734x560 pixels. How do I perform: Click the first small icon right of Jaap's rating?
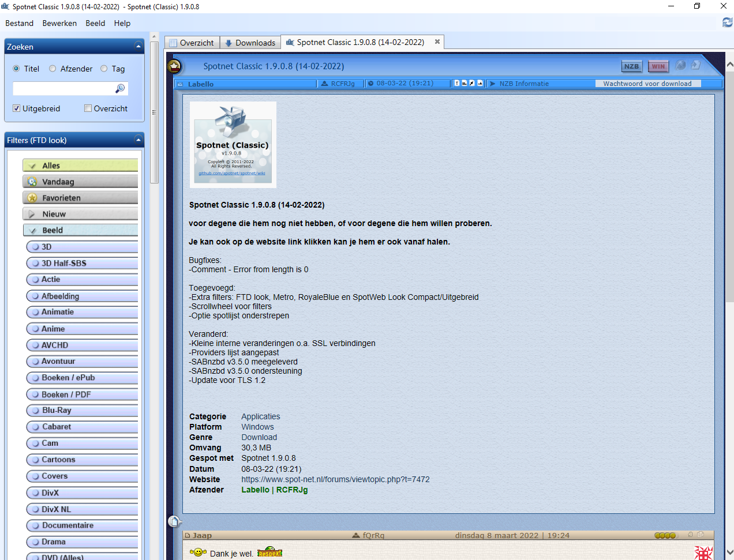coord(690,535)
